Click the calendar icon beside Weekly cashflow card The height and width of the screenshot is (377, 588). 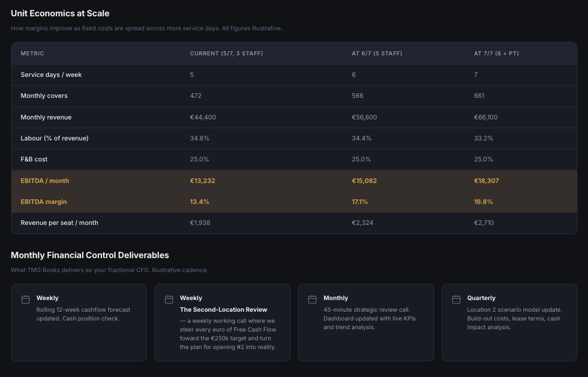coord(26,300)
